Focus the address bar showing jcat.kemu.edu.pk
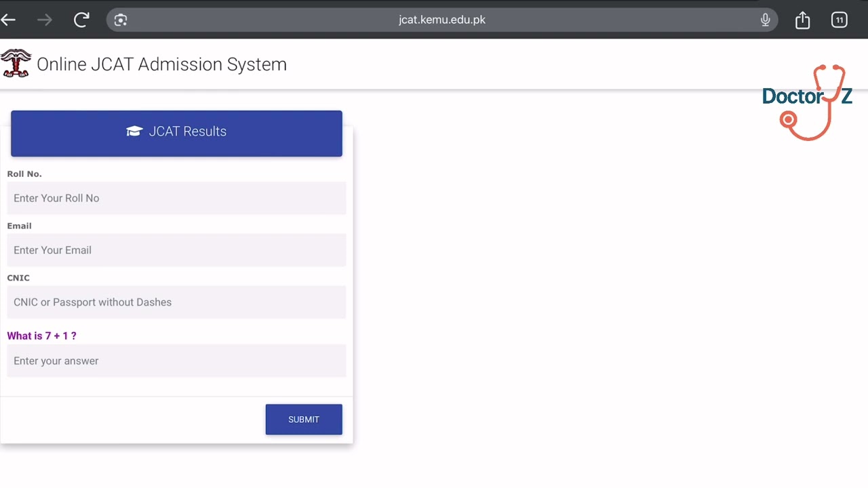Image resolution: width=868 pixels, height=488 pixels. coord(442,20)
